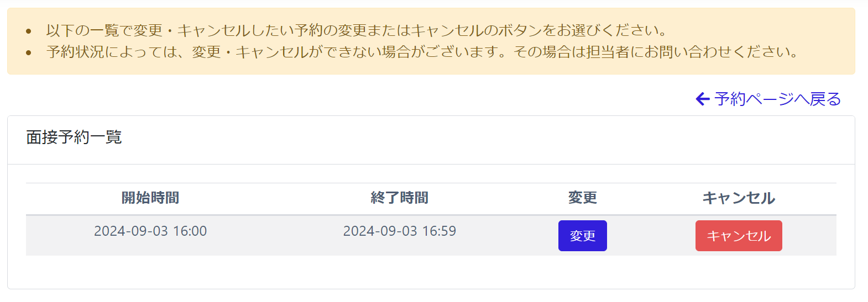Screen dimensions: 868x302
Task: Open the 予約ページへ戻る link text
Action: pos(777,99)
